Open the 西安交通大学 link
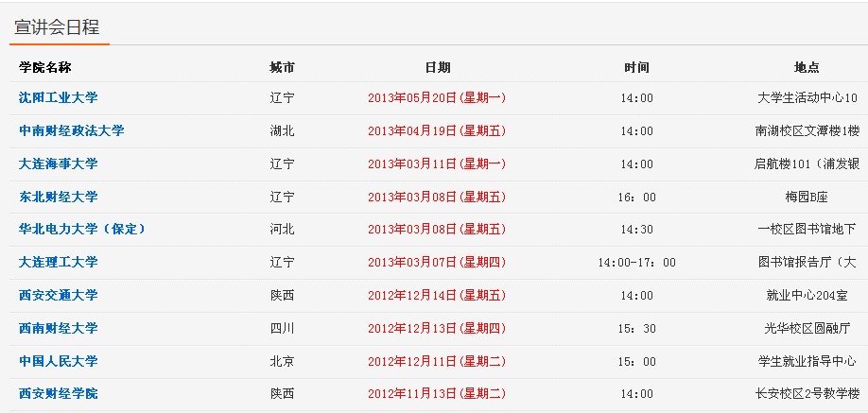 coord(59,295)
